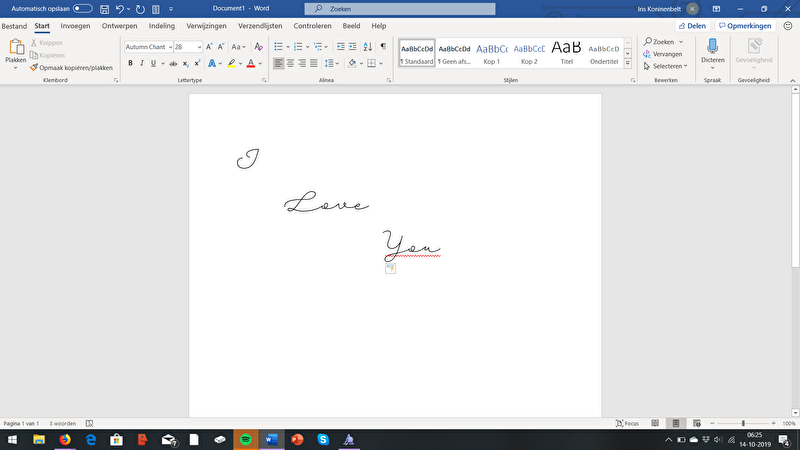Show paragraph marks with pilcrow icon
Image resolution: width=800 pixels, height=450 pixels.
pos(383,46)
